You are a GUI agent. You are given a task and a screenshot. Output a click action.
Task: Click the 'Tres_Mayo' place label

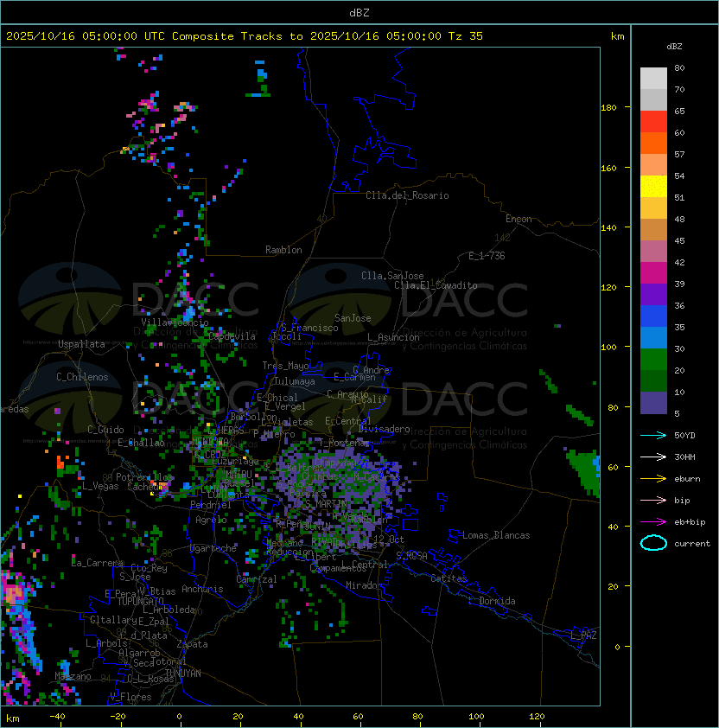[x=285, y=366]
